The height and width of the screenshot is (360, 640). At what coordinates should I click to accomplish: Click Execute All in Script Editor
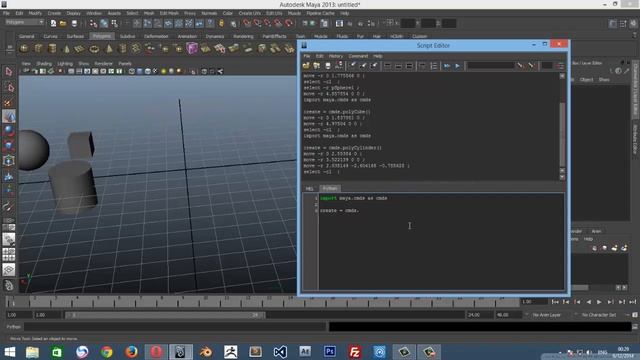pos(447,66)
